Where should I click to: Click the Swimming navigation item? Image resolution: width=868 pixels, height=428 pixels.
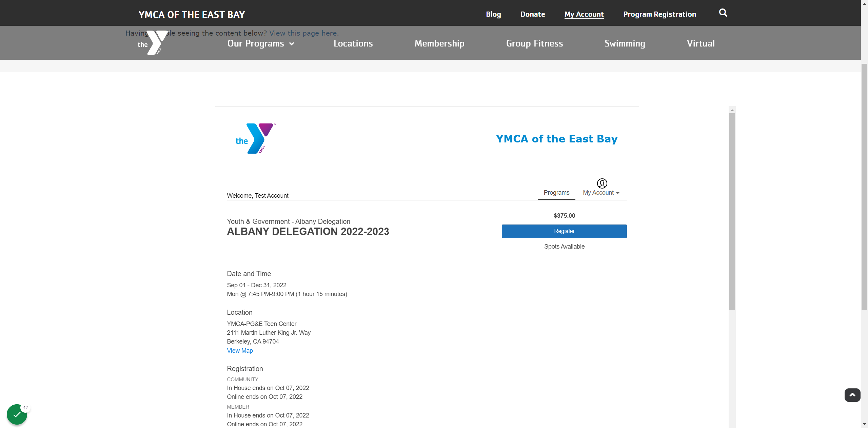(x=625, y=43)
